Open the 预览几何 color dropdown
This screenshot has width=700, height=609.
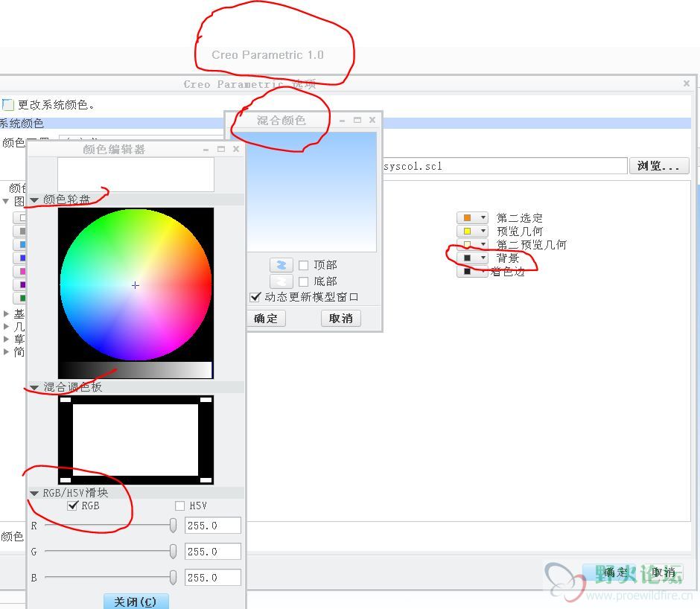point(483,232)
